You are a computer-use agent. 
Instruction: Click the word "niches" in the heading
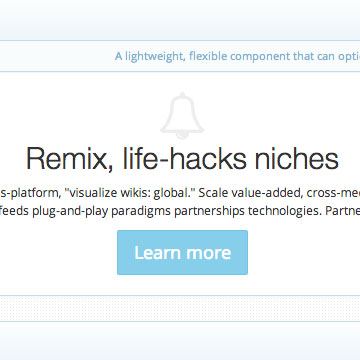(x=297, y=158)
